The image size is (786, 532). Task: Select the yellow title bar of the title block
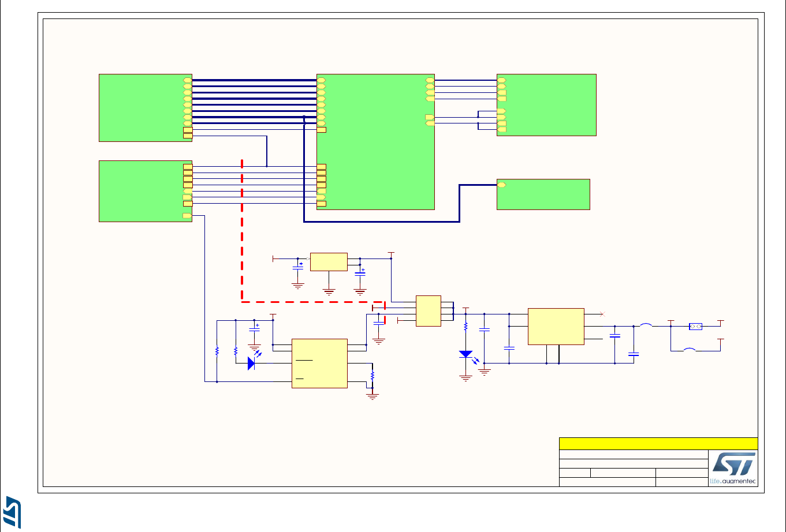pyautogui.click(x=658, y=444)
